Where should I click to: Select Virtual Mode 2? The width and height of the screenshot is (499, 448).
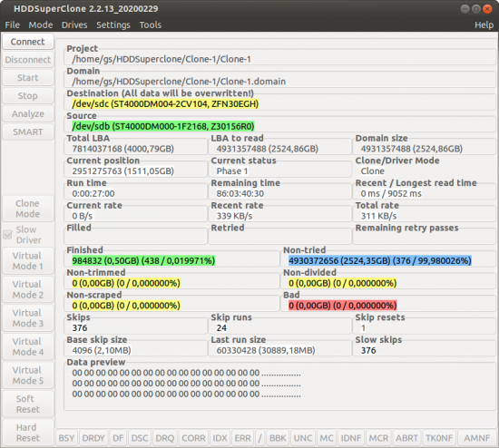(x=28, y=289)
